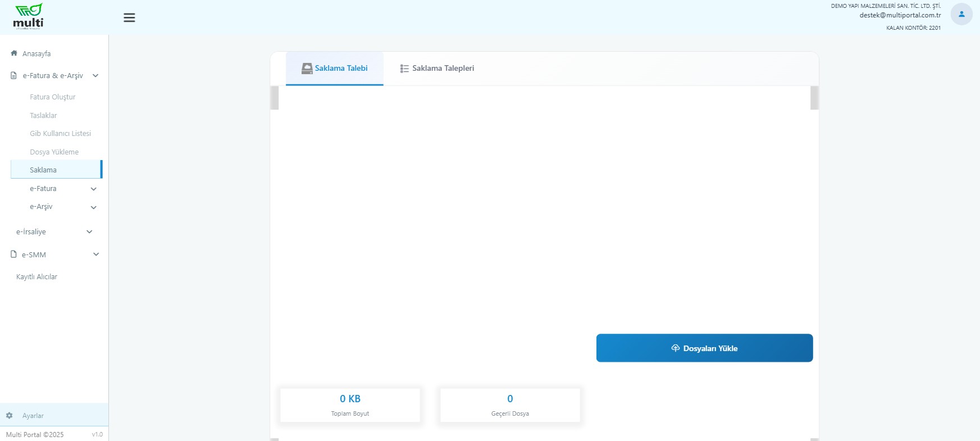Image resolution: width=980 pixels, height=441 pixels.
Task: Click the v1.0 version label
Action: (97, 434)
